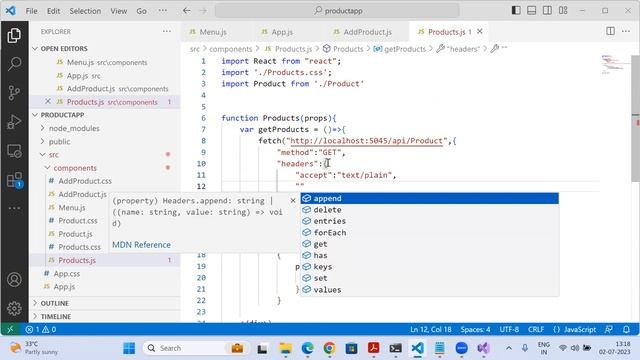This screenshot has width=640, height=360.
Task: Open the Run and Debug view
Action: (x=14, y=122)
